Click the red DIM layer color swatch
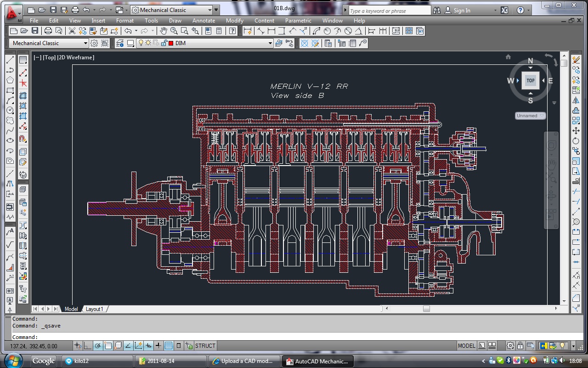The image size is (588, 368). [171, 43]
